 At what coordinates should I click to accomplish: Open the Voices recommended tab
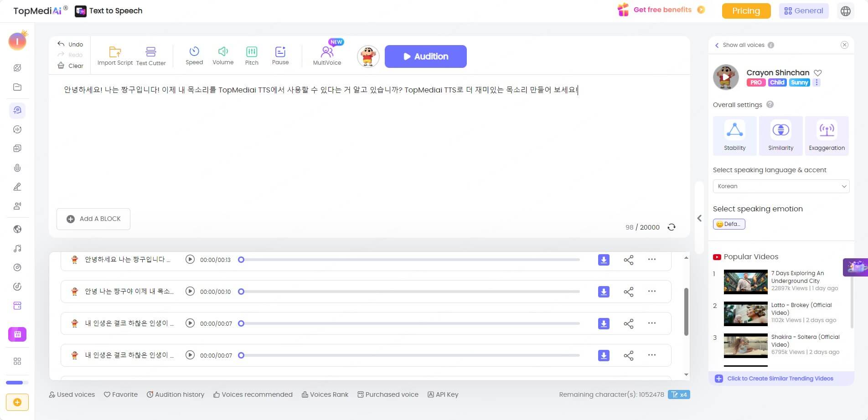coord(253,394)
